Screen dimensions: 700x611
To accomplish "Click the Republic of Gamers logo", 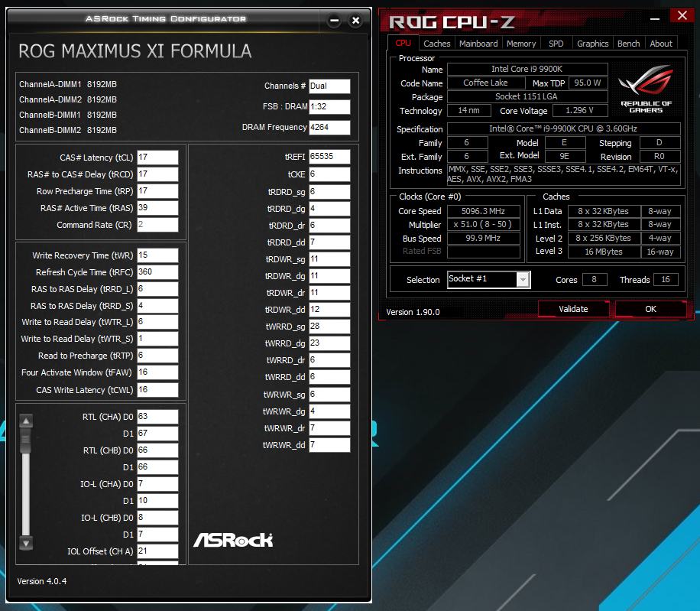I will pos(646,89).
